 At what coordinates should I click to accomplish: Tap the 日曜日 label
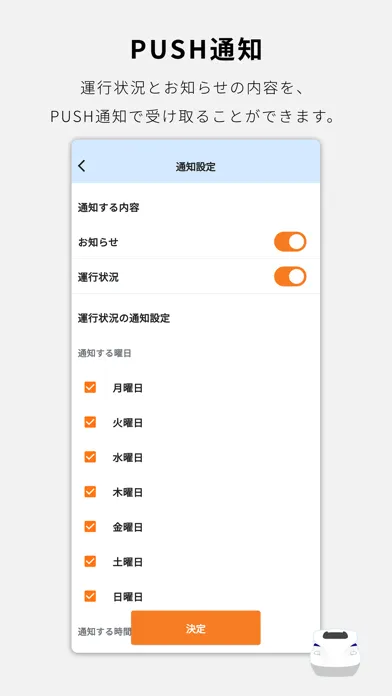pyautogui.click(x=128, y=597)
